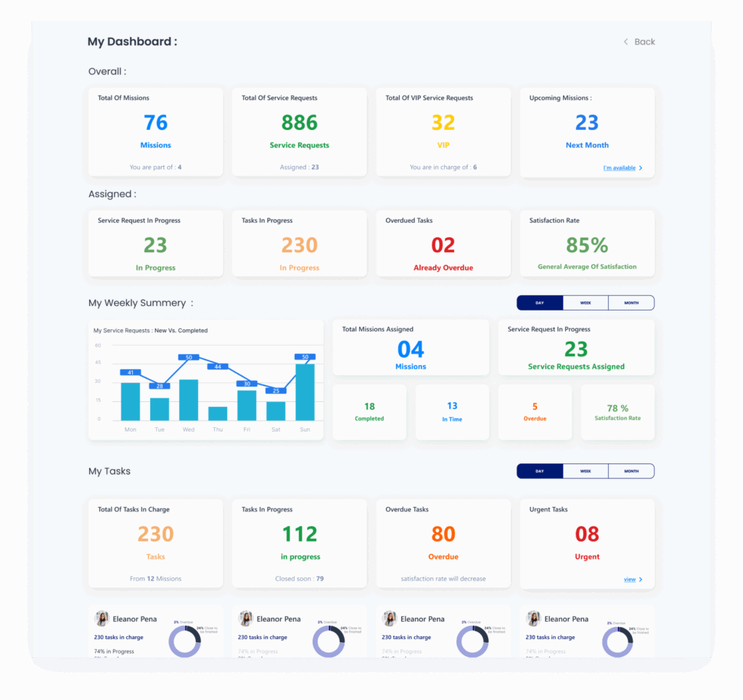Click the Wednesday bar in the chart
The width and height of the screenshot is (743, 700).
[x=189, y=400]
